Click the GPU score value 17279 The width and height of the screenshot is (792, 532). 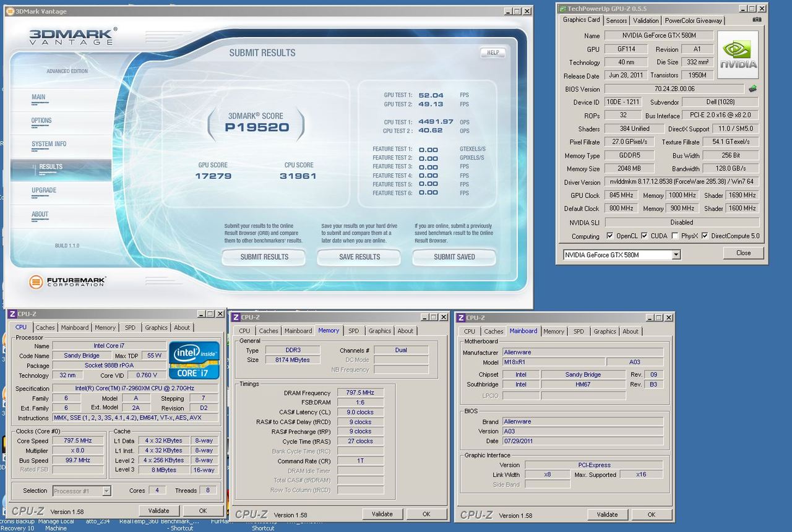tap(213, 176)
